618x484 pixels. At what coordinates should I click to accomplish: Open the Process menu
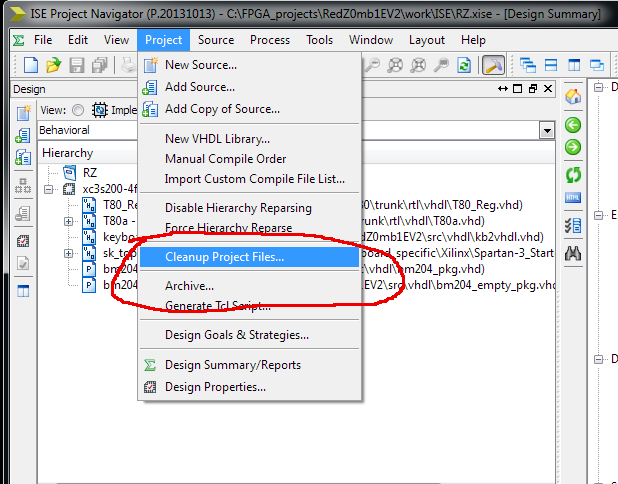pyautogui.click(x=270, y=40)
